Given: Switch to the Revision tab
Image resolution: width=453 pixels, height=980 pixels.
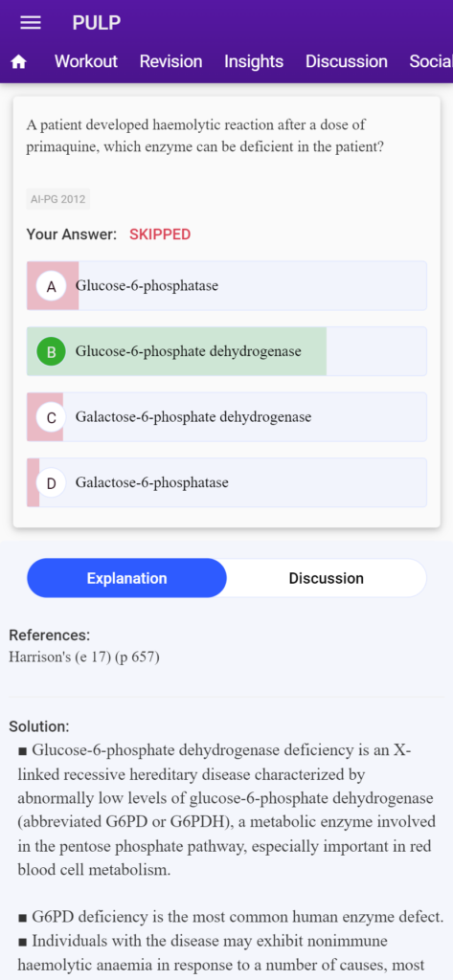Looking at the screenshot, I should (170, 61).
